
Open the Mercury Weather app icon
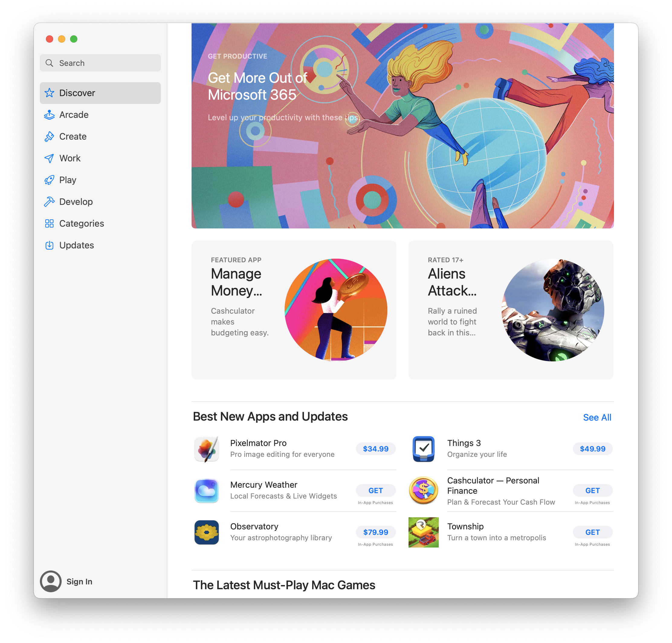(207, 491)
